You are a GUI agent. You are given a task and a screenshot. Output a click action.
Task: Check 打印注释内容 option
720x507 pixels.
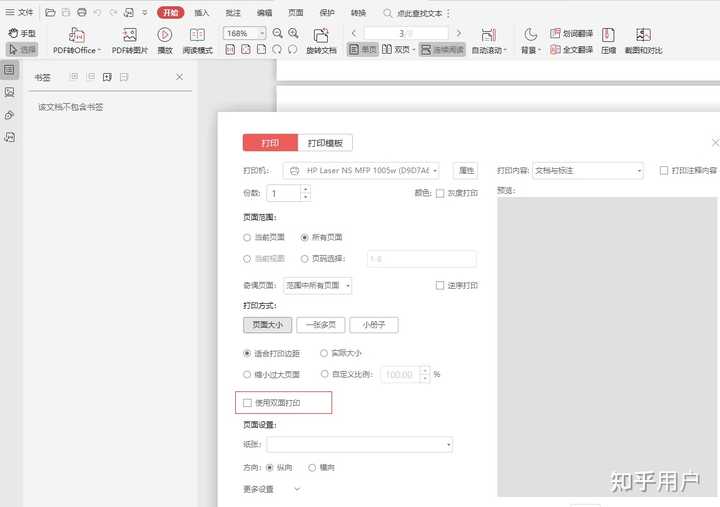pyautogui.click(x=664, y=170)
